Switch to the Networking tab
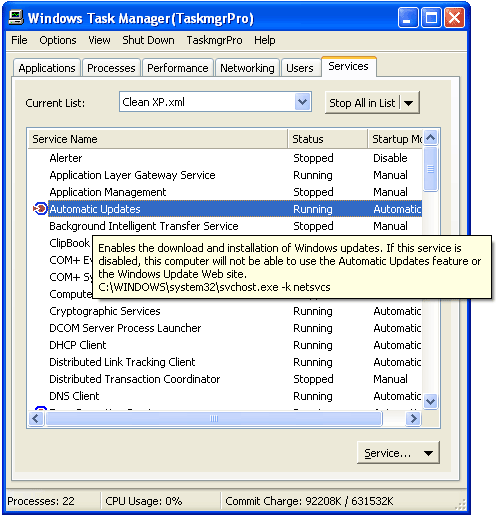Image resolution: width=496 pixels, height=519 pixels. click(x=247, y=68)
